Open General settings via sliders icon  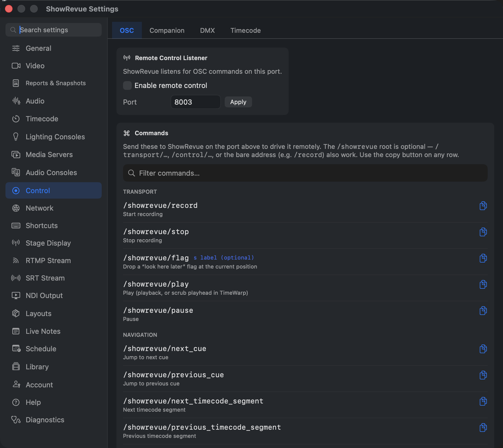click(x=16, y=48)
